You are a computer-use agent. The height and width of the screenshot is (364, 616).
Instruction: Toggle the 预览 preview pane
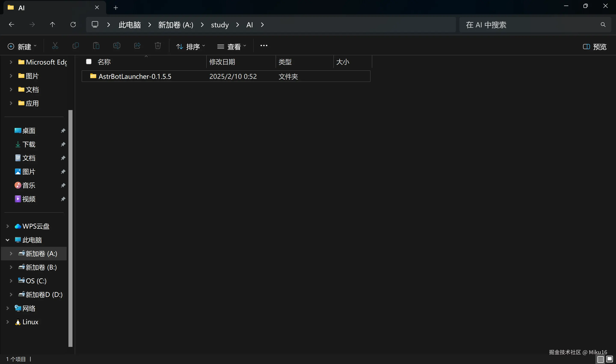click(x=594, y=47)
